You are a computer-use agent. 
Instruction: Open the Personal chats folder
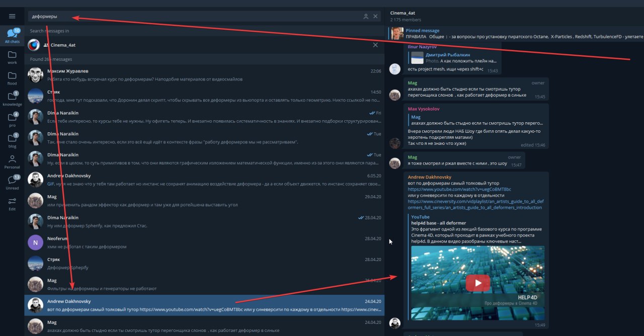coord(12,161)
